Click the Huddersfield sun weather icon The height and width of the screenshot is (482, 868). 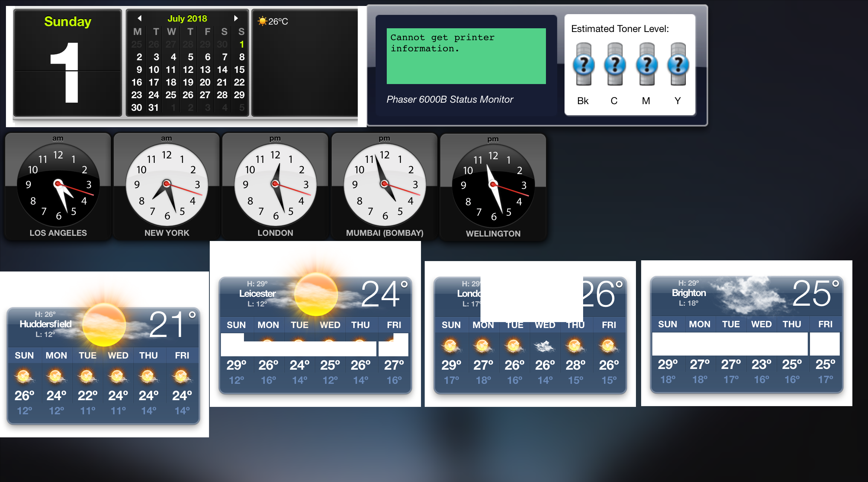104,324
